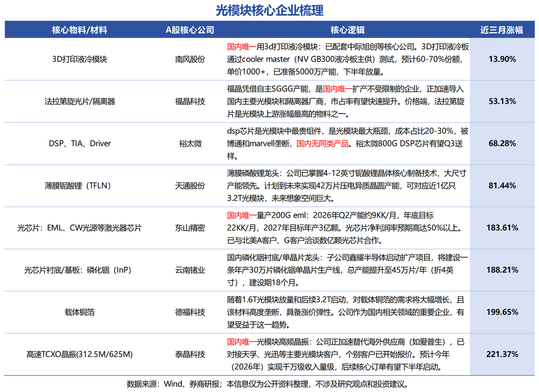This screenshot has width=539, height=392.
Task: Click the 薄膜铌酸锂（TFLN）cell
Action: pos(80,186)
